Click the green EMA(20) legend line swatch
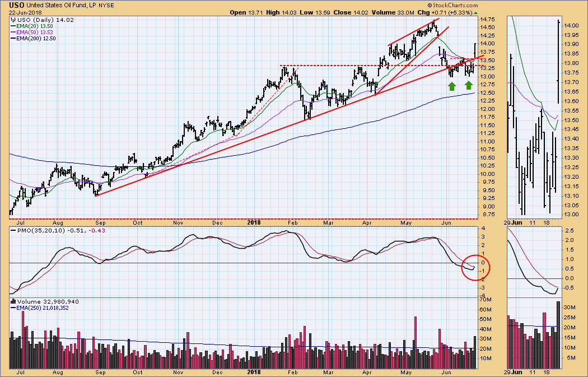This screenshot has height=377, width=588. 13,26
